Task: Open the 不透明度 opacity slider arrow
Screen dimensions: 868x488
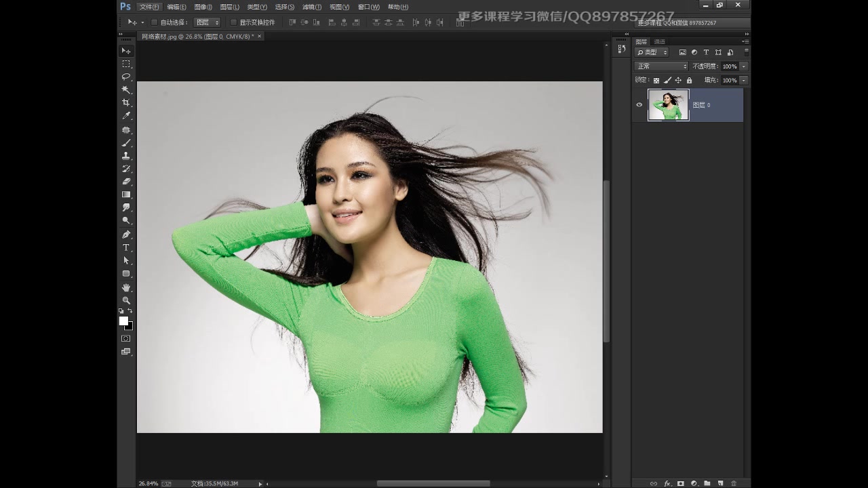Action: point(744,66)
